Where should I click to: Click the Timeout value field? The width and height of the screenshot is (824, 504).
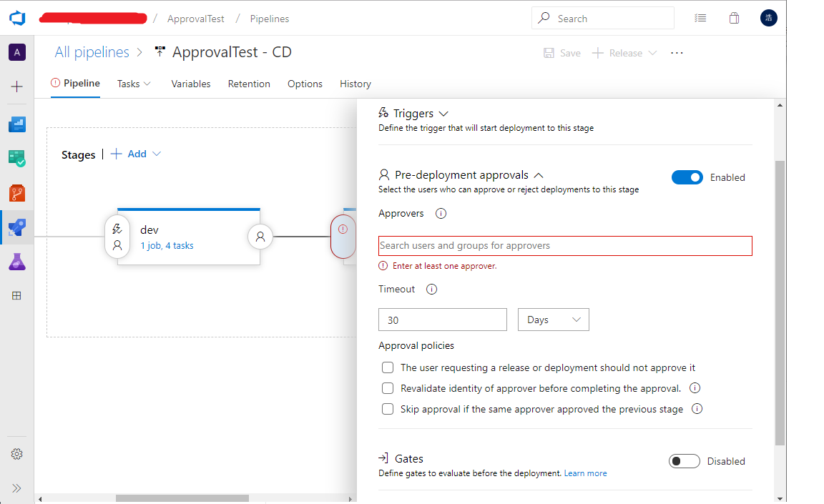click(443, 320)
